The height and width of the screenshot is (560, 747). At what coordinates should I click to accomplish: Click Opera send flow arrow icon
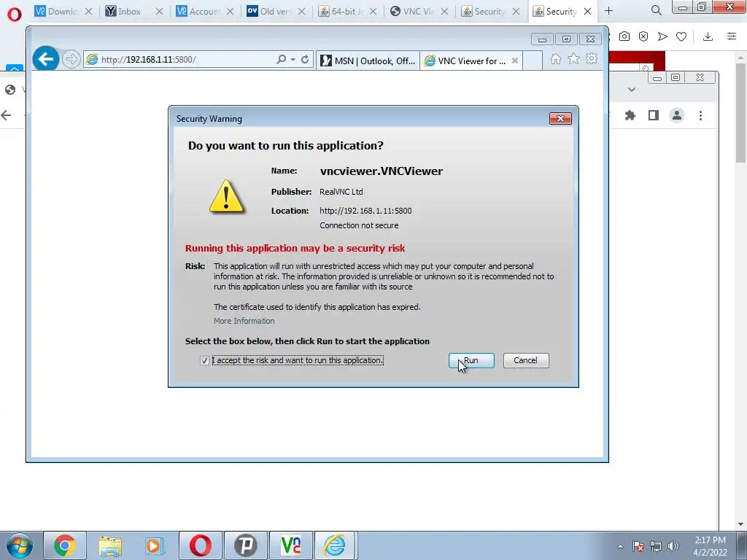point(662,36)
